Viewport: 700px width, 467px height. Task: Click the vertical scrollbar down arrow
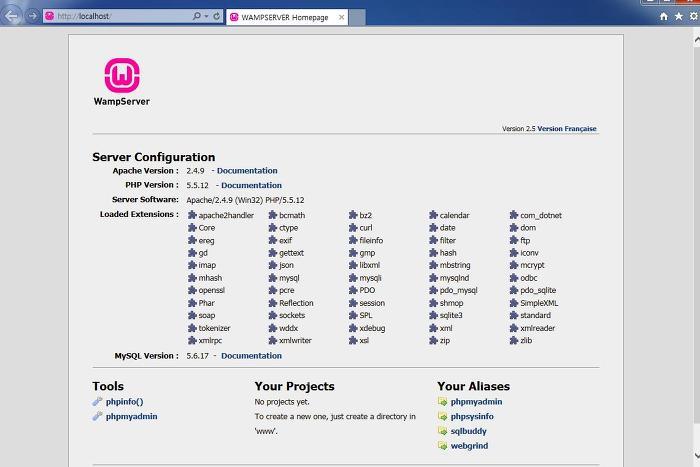pos(696,455)
